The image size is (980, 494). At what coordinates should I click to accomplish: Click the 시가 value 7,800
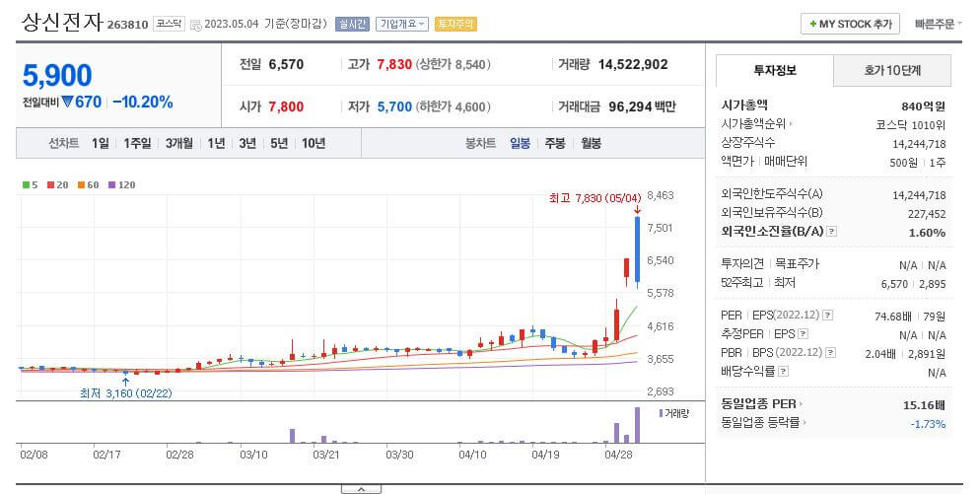pos(286,106)
